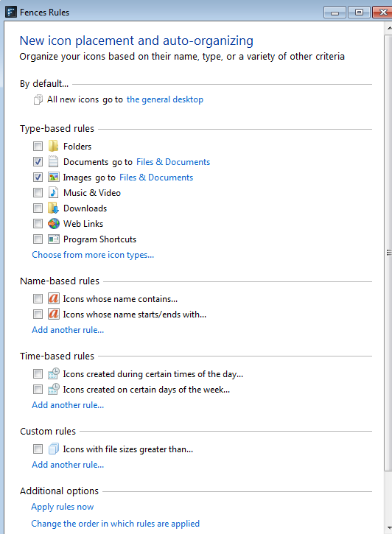The height and width of the screenshot is (534, 392).
Task: Change the Images destination Files & Documents
Action: 156,178
